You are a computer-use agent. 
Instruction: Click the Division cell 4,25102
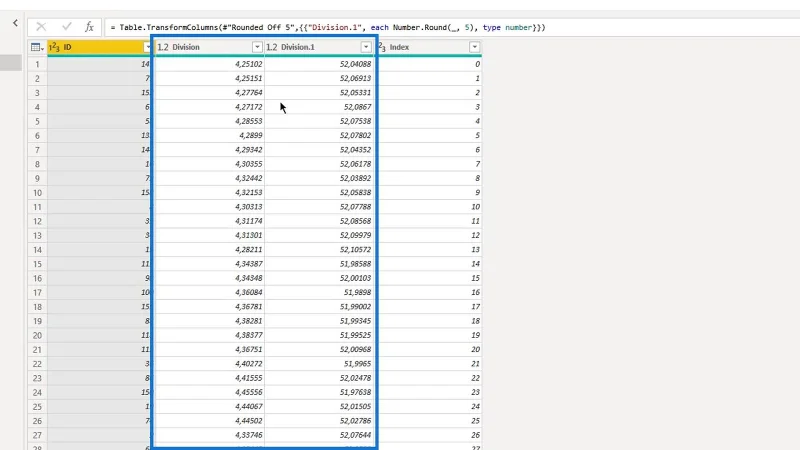[x=209, y=64]
